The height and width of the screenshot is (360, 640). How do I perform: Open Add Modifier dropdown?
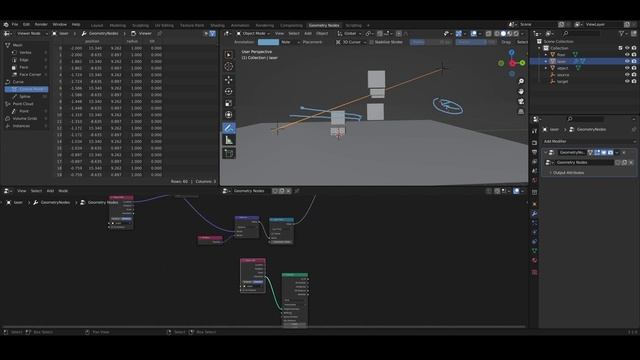[589, 141]
